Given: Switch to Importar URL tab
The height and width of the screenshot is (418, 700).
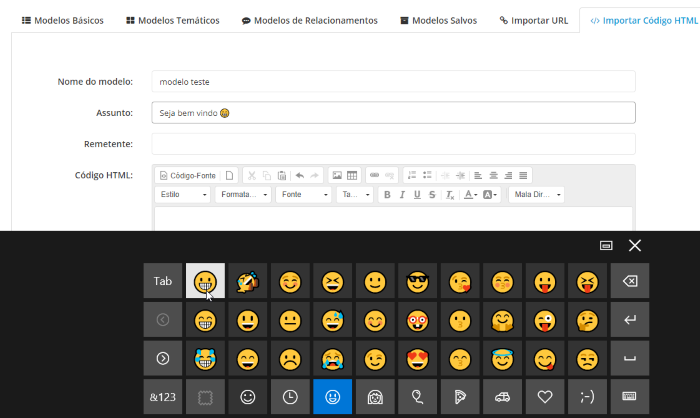Looking at the screenshot, I should pos(534,21).
